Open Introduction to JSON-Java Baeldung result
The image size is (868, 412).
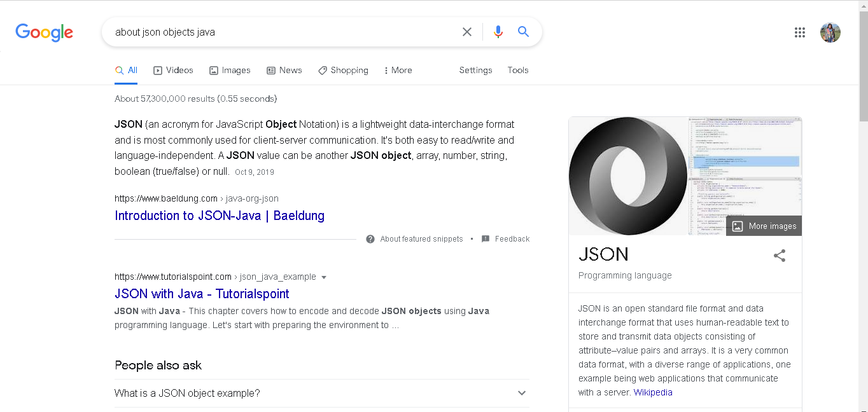[x=220, y=216]
